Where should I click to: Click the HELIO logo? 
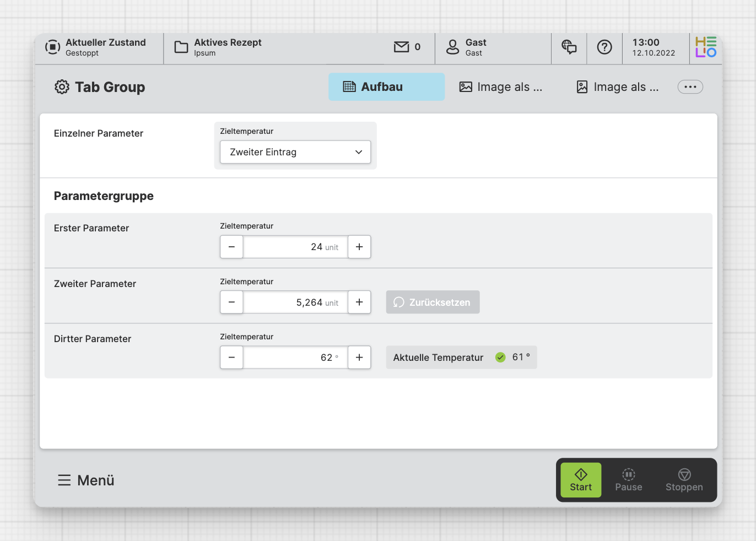[705, 47]
